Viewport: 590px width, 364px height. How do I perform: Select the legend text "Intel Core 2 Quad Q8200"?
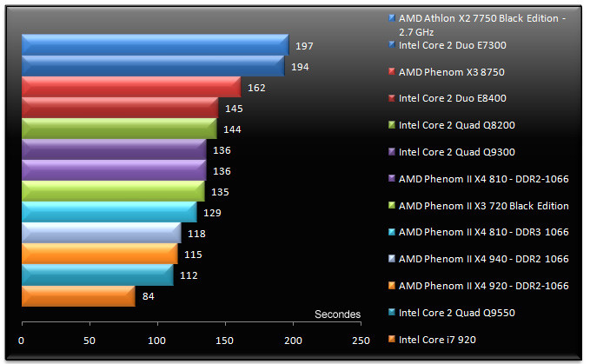[x=457, y=125]
